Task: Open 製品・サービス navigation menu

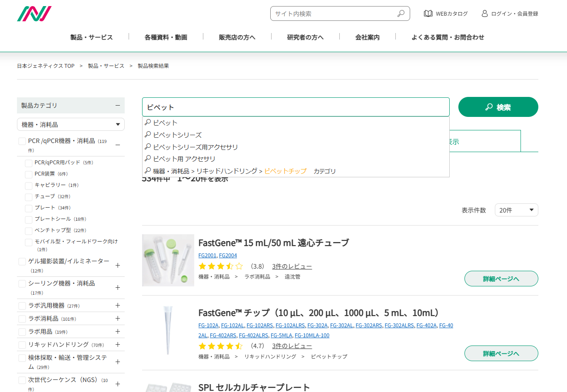Action: pos(92,37)
